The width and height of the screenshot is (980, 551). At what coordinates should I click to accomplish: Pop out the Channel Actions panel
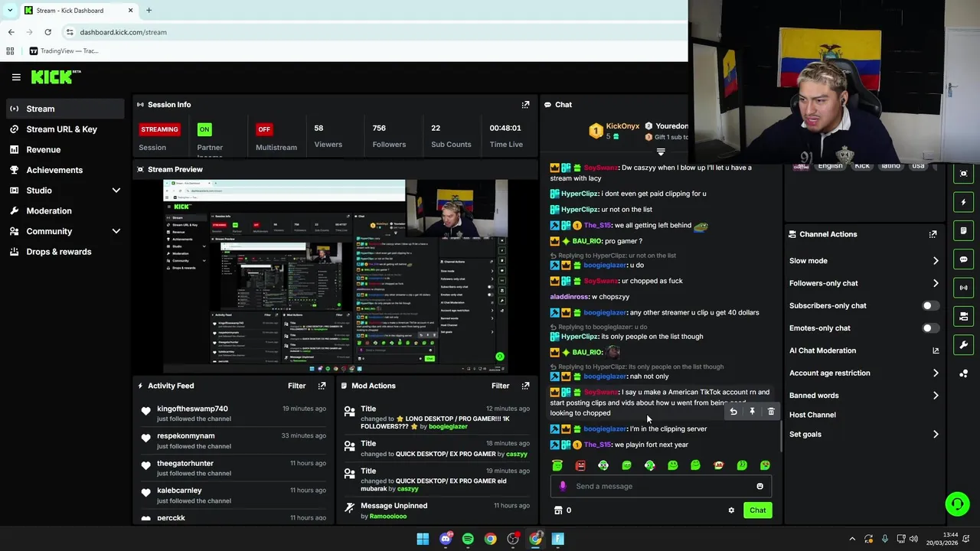(x=933, y=234)
